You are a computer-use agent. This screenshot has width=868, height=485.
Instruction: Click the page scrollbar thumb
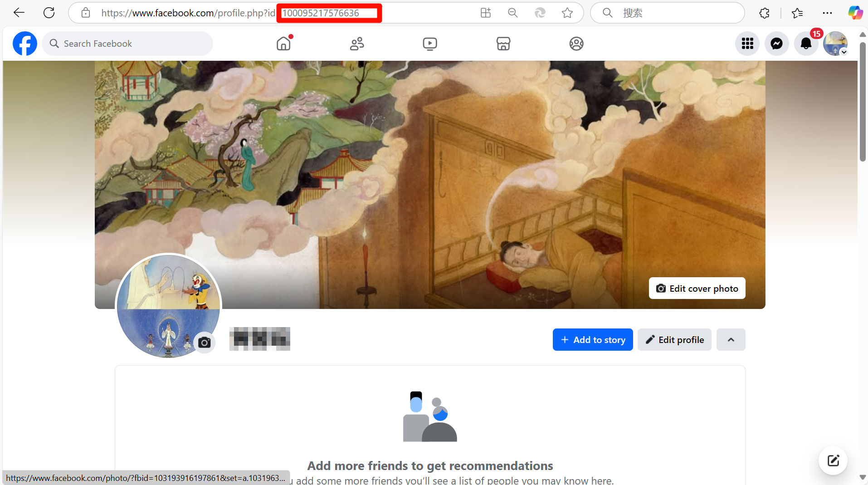[863, 102]
